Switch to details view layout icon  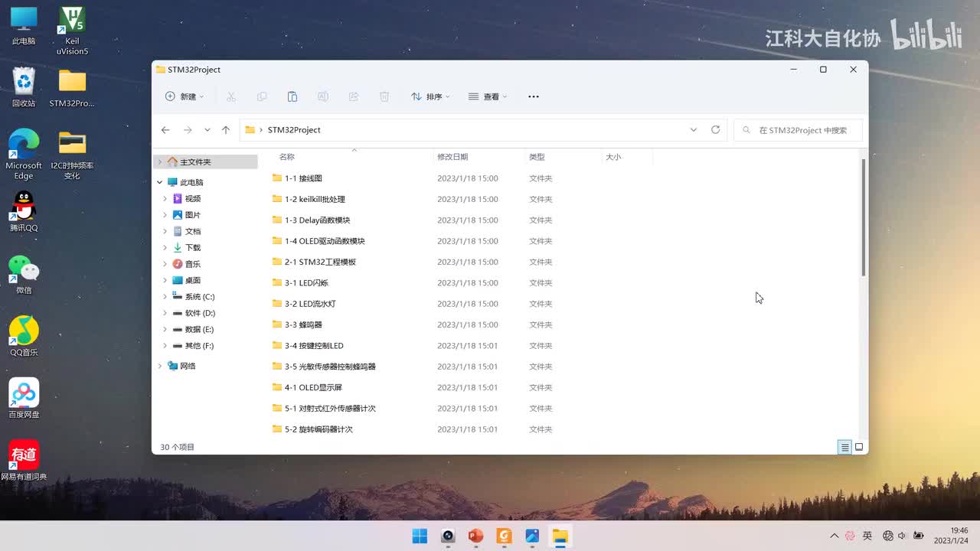pos(844,447)
